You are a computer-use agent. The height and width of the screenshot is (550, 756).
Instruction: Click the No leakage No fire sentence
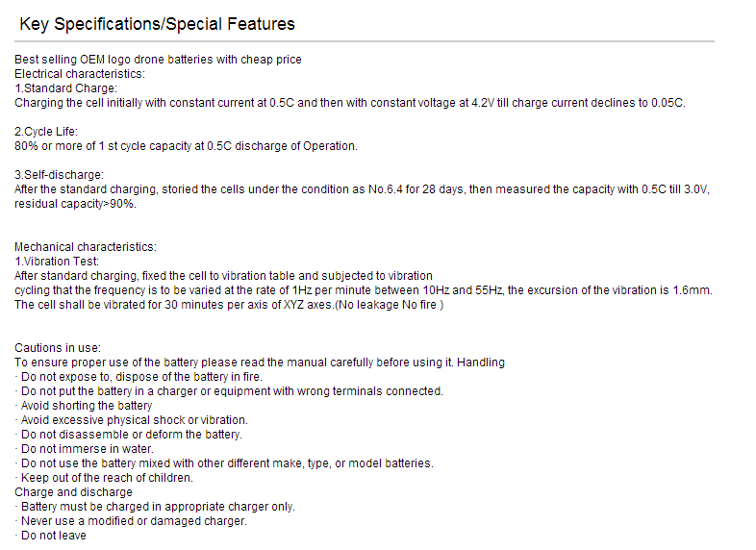(229, 305)
